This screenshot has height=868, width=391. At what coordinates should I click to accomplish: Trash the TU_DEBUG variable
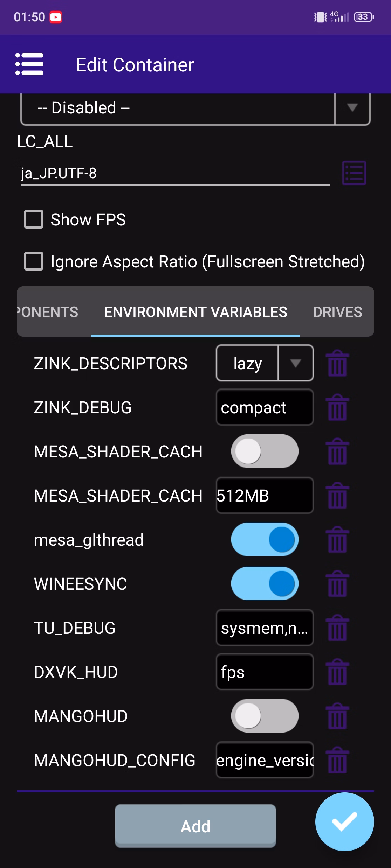(337, 628)
